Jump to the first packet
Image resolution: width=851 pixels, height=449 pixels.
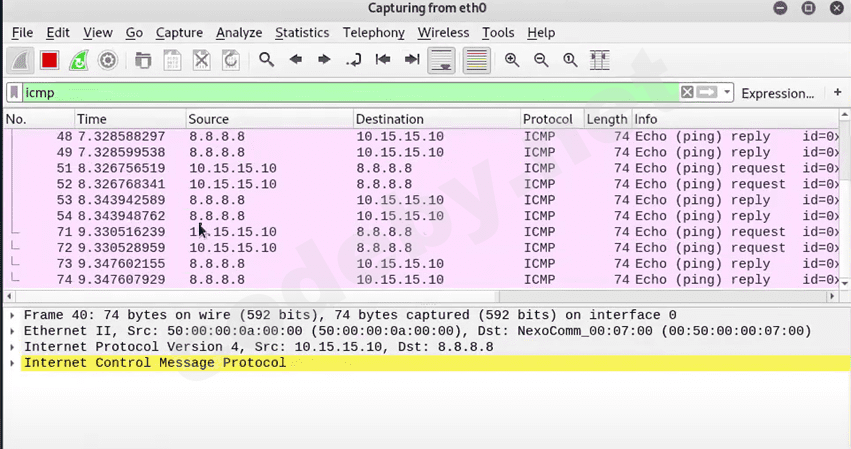click(382, 60)
